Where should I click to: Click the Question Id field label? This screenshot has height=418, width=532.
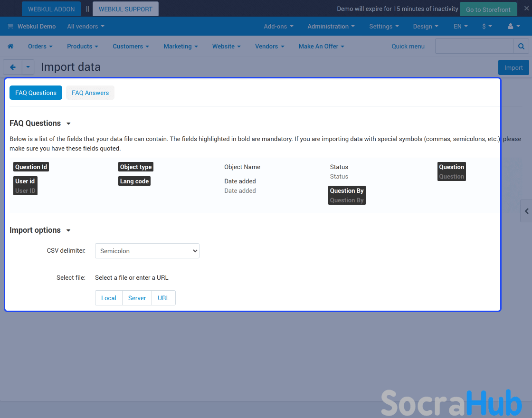pos(31,167)
